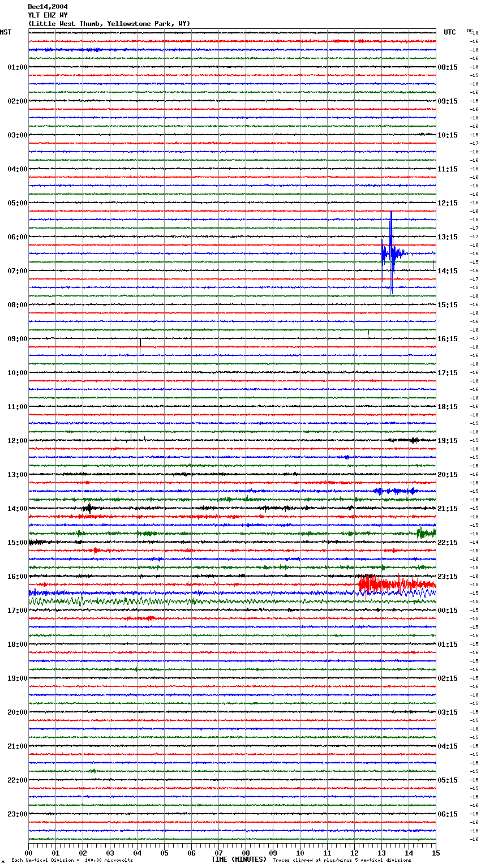This screenshot has height=868, width=481.
Task: Click the Each Vertical Division microvolts note
Action: (x=72, y=861)
